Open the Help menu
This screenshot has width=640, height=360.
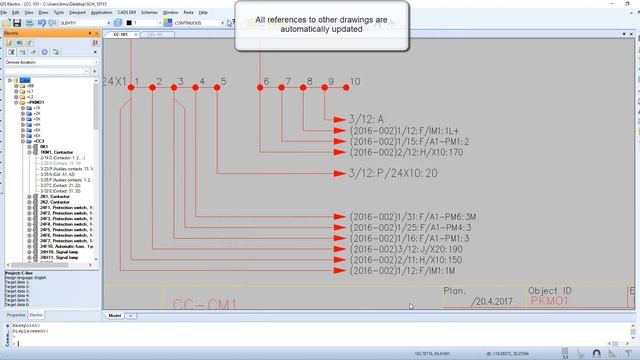(x=203, y=13)
